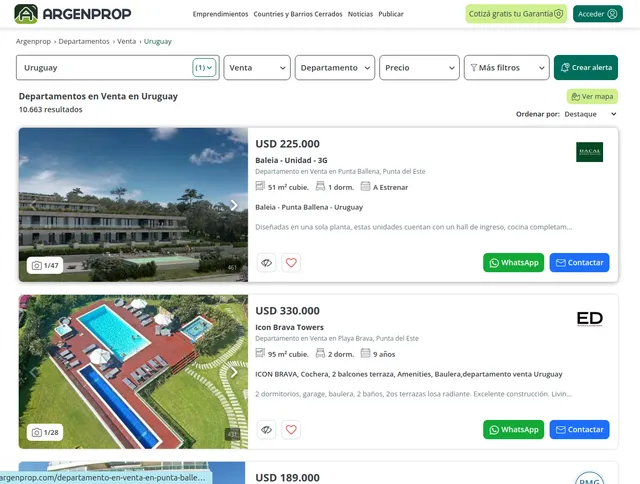
Task: Click Contactar for Icon Brava Towers
Action: point(579,430)
